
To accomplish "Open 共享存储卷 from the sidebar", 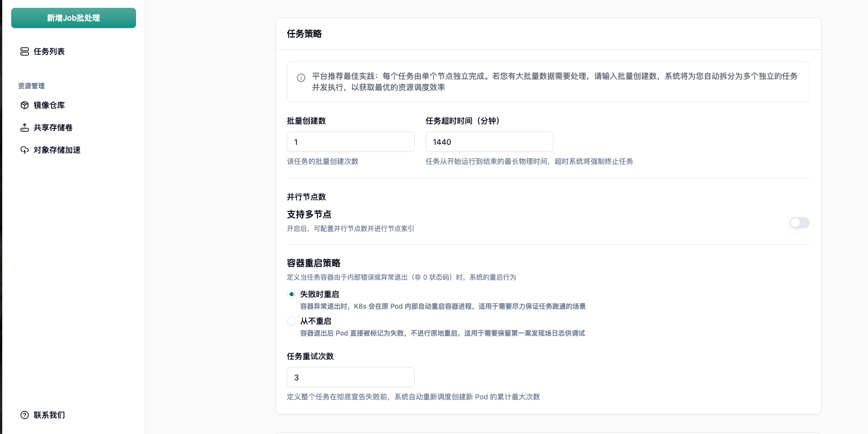I will point(53,128).
